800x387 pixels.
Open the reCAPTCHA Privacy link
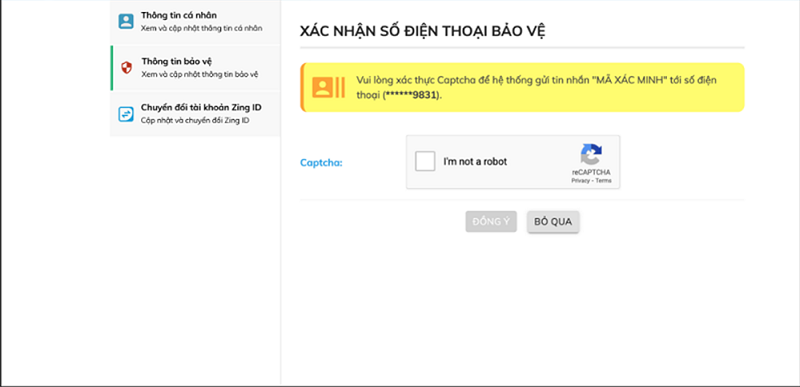pos(580,180)
